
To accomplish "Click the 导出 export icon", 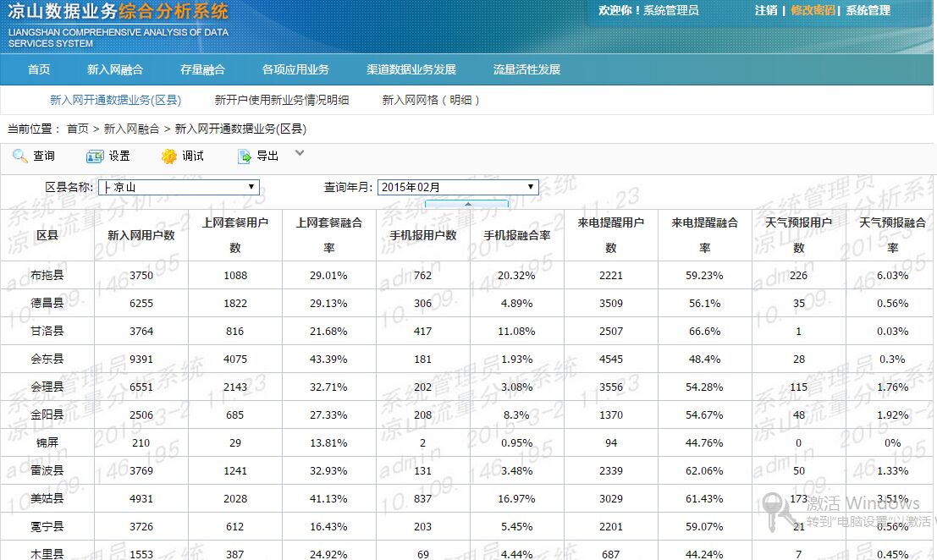I will tap(245, 156).
